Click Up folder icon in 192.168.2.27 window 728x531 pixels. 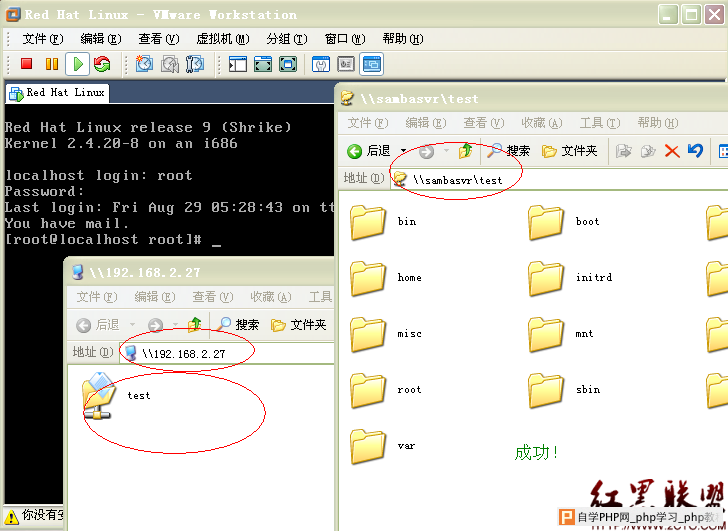194,325
